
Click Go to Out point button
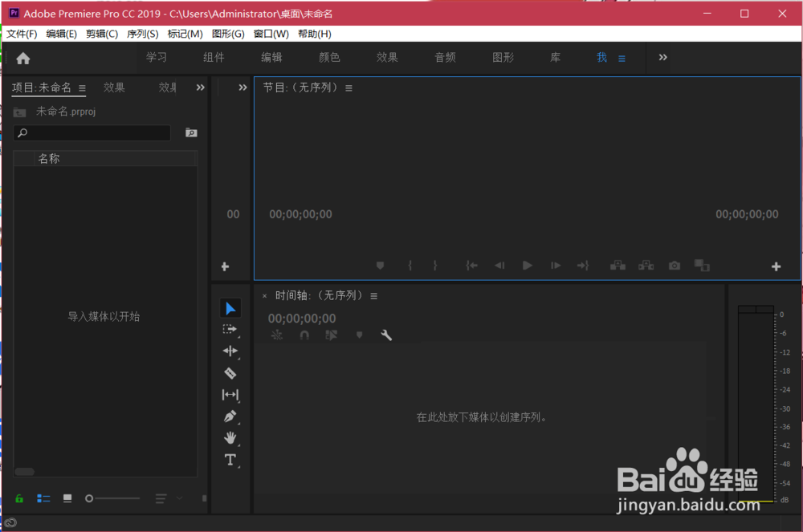583,266
